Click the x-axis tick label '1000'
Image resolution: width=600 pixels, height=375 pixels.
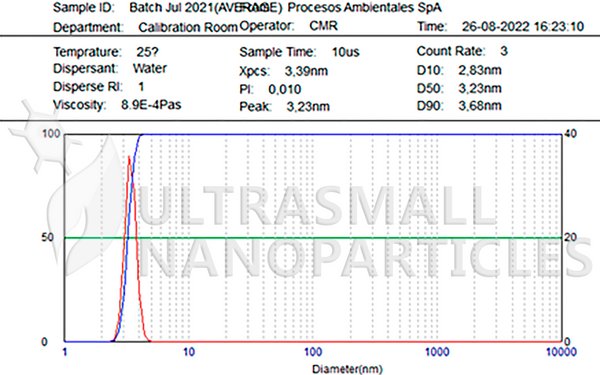[437, 352]
